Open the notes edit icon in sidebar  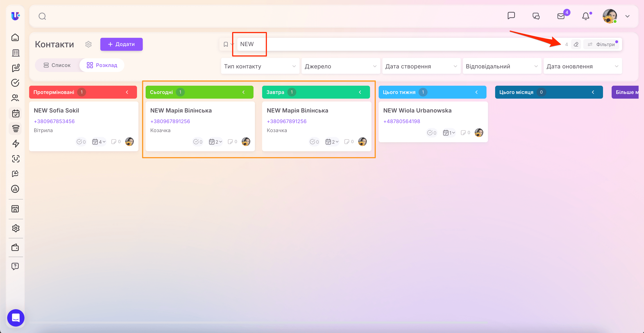[x=15, y=68]
